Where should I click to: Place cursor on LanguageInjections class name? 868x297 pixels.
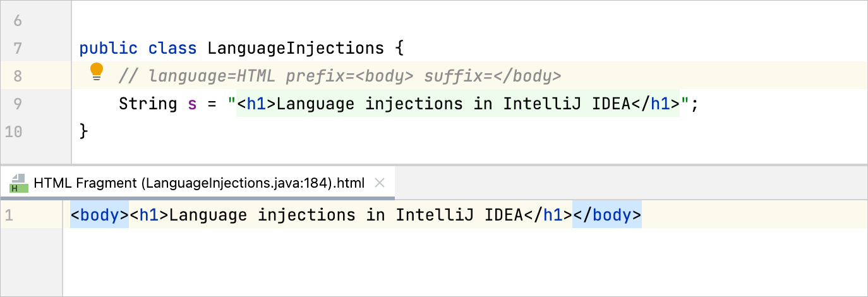pos(295,48)
